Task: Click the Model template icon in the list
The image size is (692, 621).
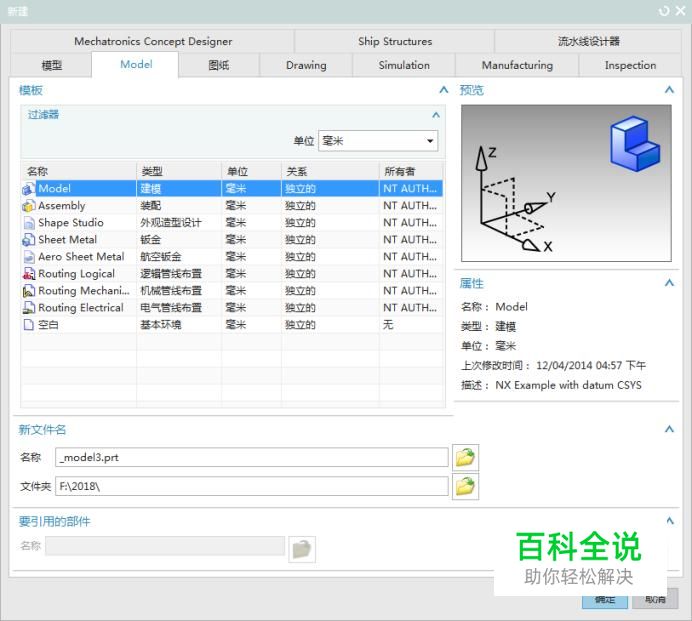Action: [x=28, y=189]
